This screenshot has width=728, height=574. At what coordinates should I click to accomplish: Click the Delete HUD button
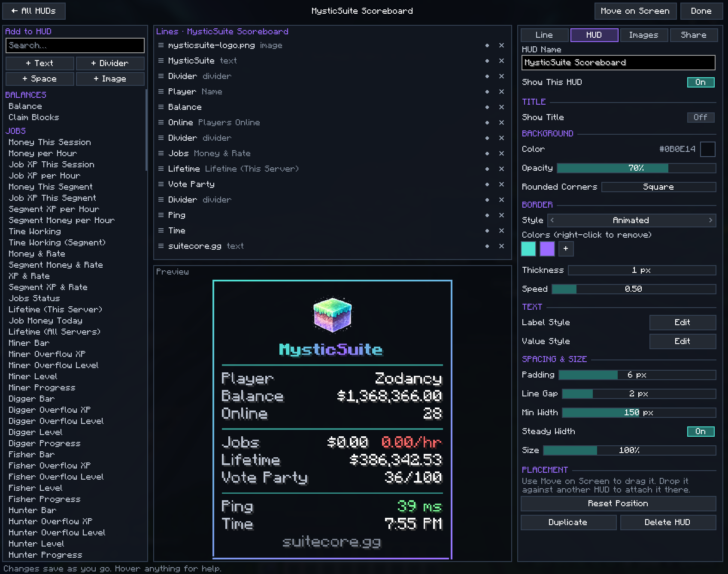(668, 523)
